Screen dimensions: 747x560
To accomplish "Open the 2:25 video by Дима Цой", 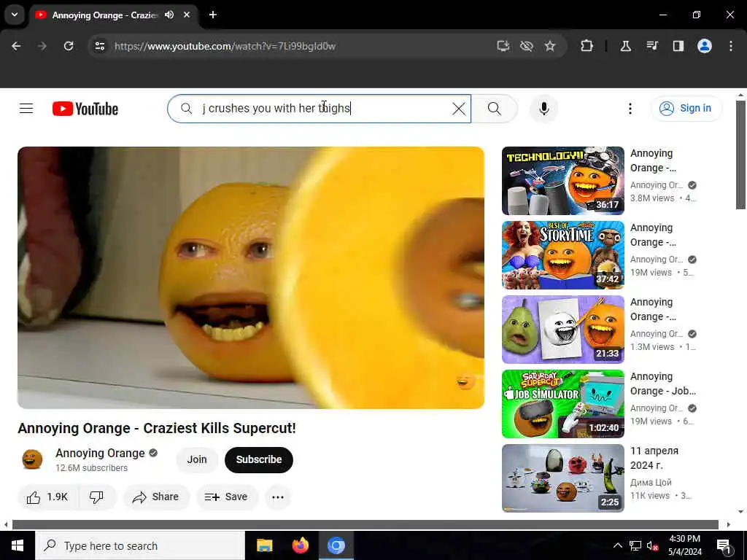I will [562, 478].
